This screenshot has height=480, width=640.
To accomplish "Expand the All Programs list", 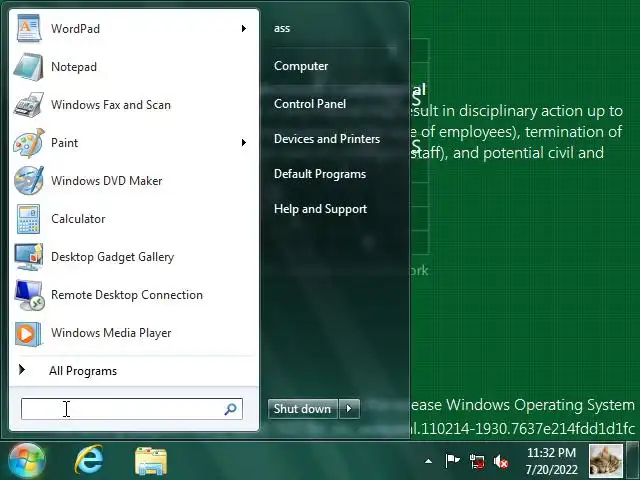I will click(134, 371).
